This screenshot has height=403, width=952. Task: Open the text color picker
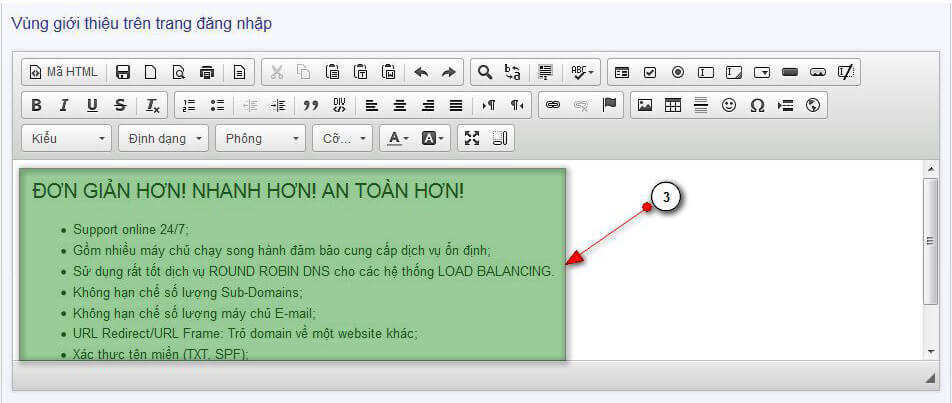398,138
